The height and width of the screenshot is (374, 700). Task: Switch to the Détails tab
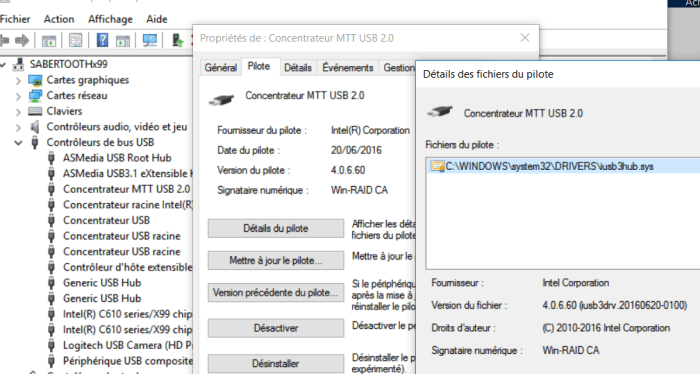pos(298,68)
